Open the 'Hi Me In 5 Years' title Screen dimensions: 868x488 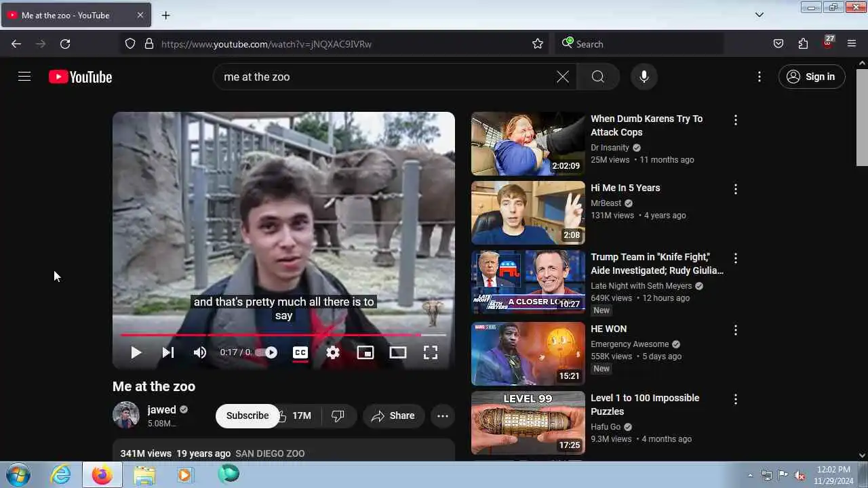point(625,188)
